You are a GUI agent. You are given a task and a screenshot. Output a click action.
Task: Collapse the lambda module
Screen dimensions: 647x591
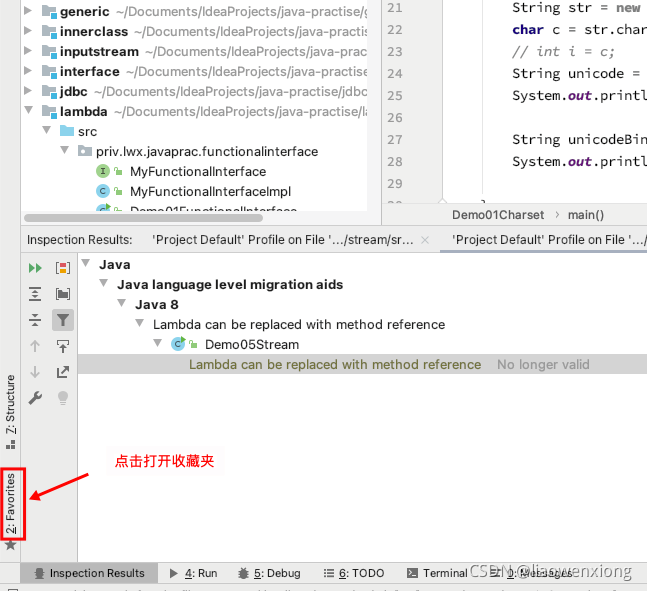pos(28,110)
